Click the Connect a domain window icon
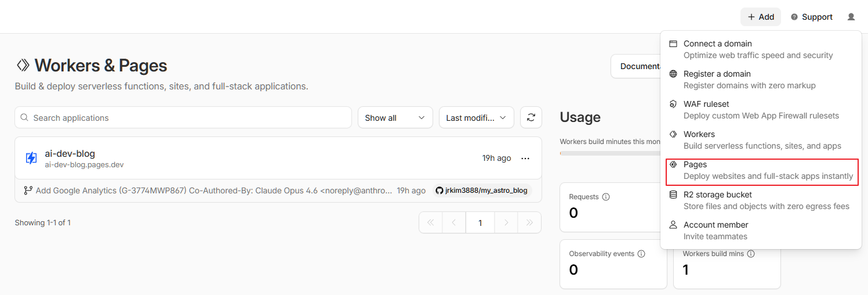This screenshot has height=295, width=868. tap(673, 44)
